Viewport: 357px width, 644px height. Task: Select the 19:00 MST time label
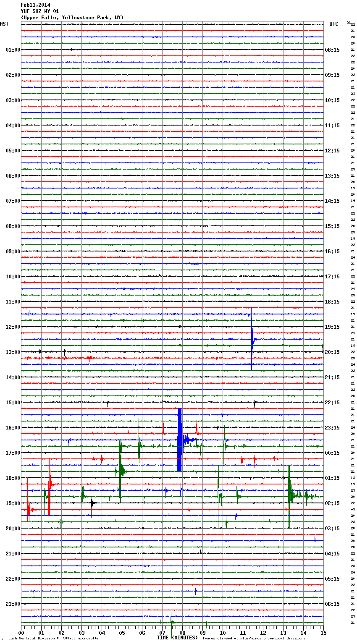[13, 503]
